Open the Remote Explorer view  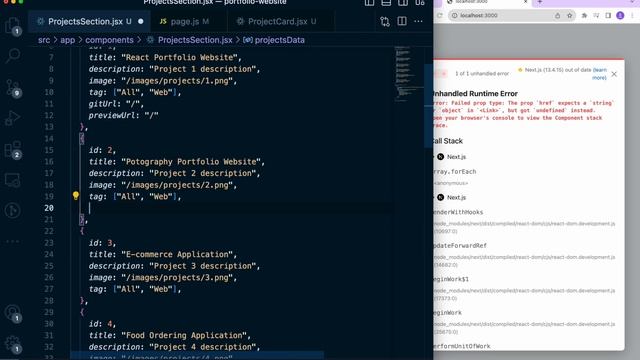click(13, 180)
